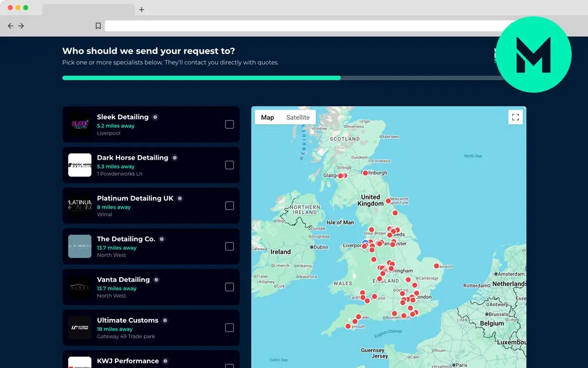This screenshot has height=368, width=588.
Task: Open the map fullscreen view
Action: coord(515,117)
